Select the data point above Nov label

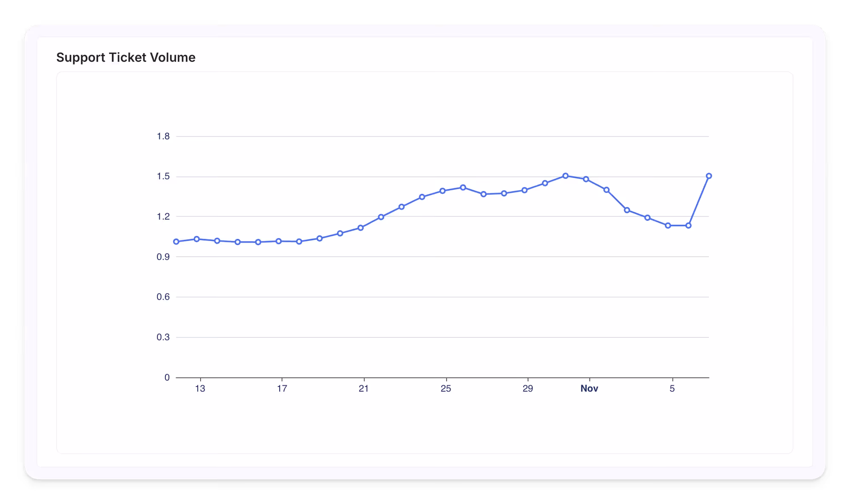pos(586,180)
